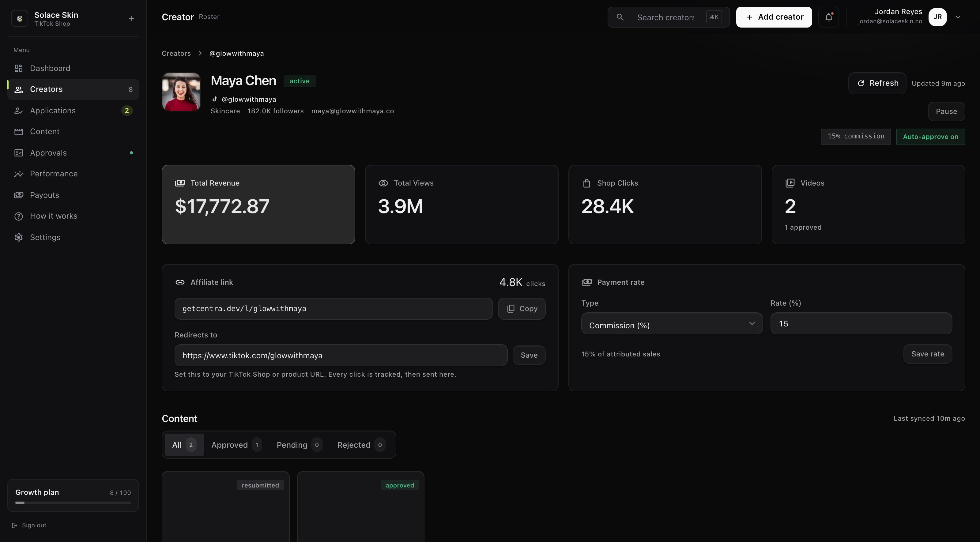This screenshot has width=980, height=542.
Task: Click the Shop Clicks bag icon
Action: (x=586, y=183)
